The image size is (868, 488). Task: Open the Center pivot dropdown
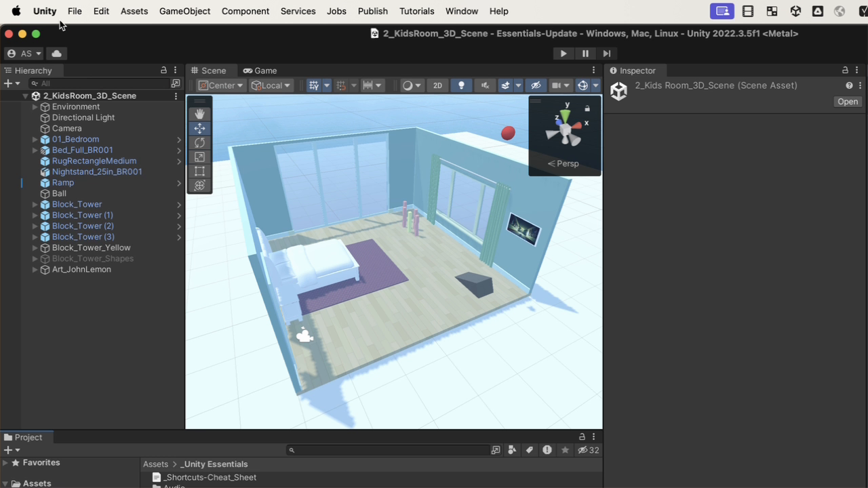point(220,85)
